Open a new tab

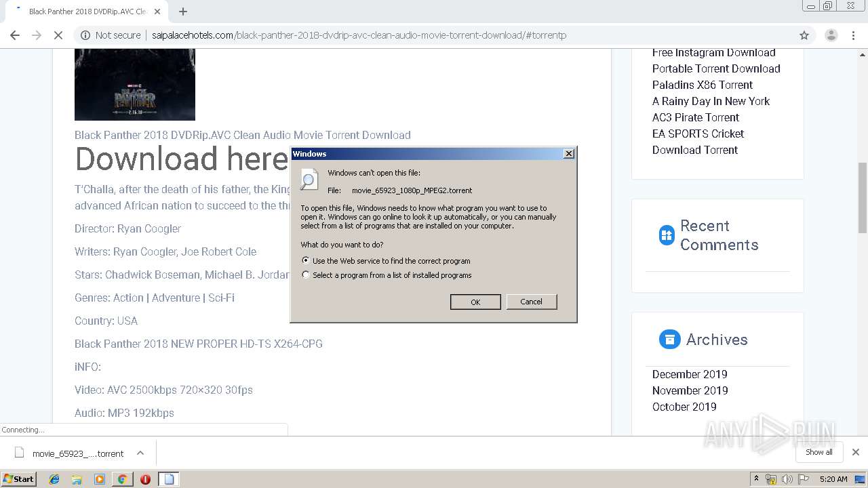pos(182,12)
